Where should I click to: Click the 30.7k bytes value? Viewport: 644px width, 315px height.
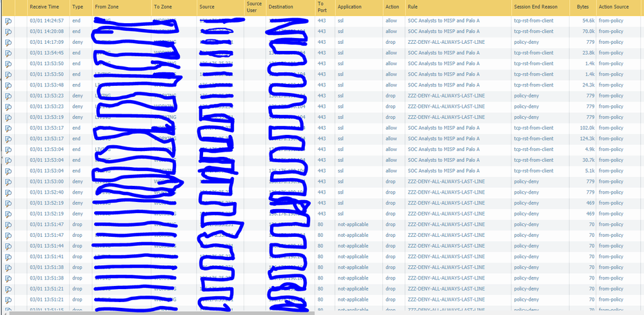589,159
